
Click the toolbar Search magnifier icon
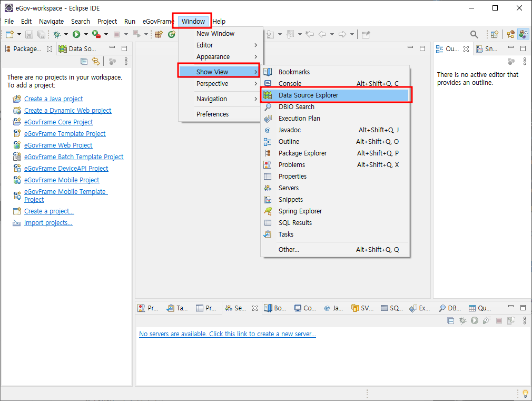tap(474, 34)
